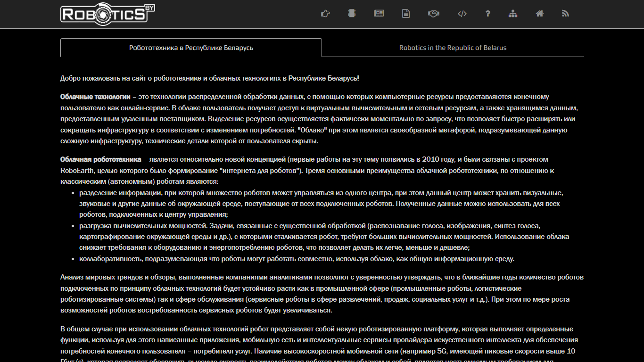Viewport: 644px width, 362px height.
Task: Open the newspaper news icon
Action: click(x=379, y=14)
